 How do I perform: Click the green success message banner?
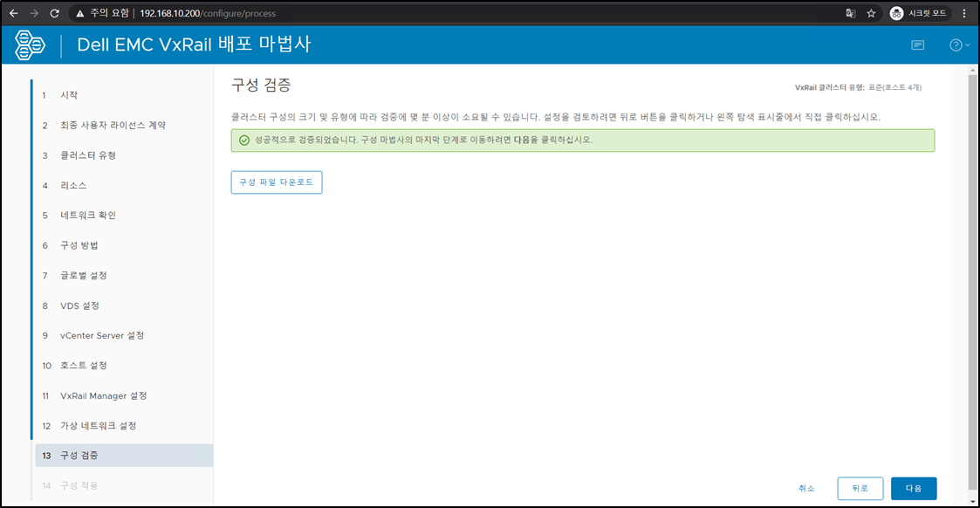coord(582,140)
